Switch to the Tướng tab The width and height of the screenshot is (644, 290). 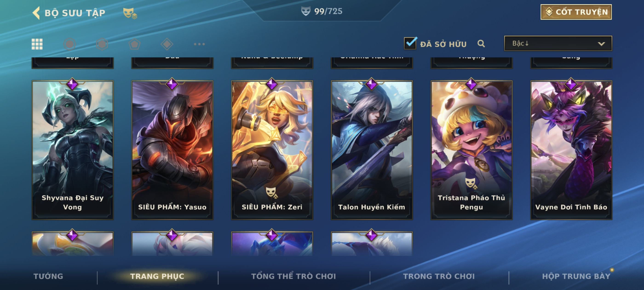(x=48, y=276)
